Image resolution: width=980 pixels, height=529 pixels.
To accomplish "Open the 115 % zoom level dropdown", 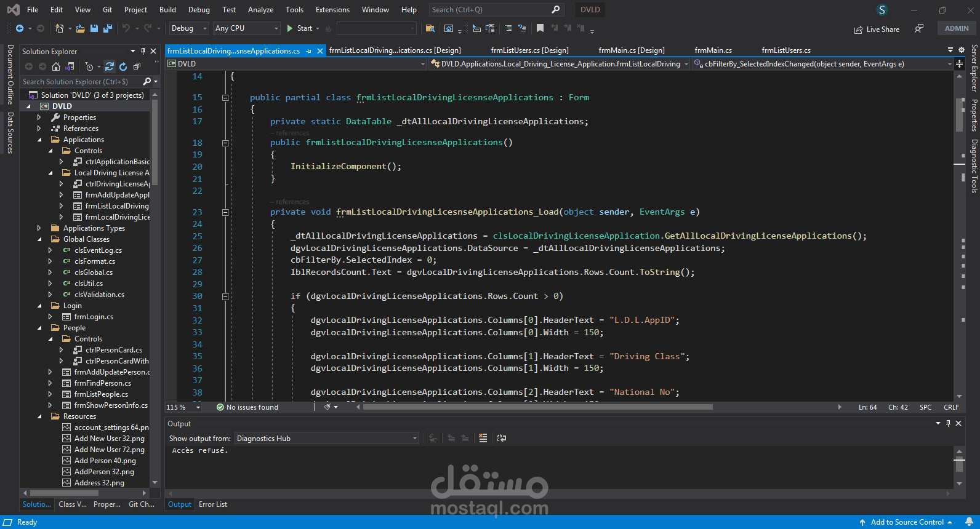I will [183, 407].
